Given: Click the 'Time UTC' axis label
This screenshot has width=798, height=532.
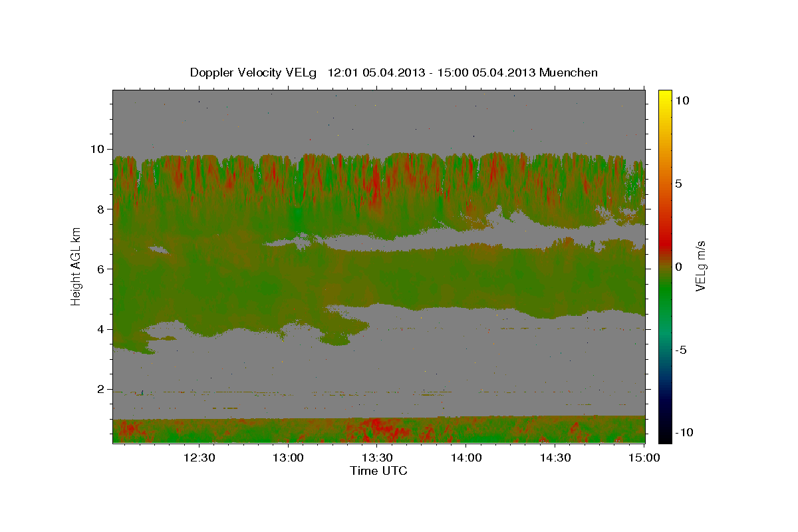Looking at the screenshot, I should coord(378,471).
